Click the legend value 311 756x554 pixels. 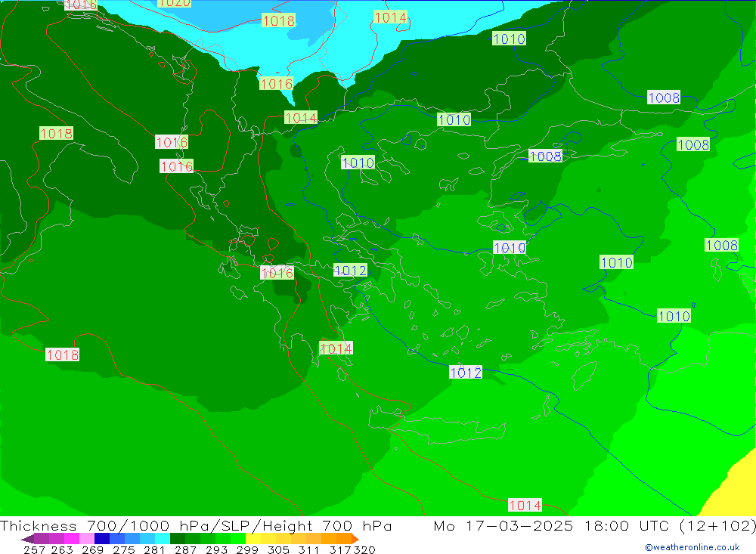coord(308,549)
